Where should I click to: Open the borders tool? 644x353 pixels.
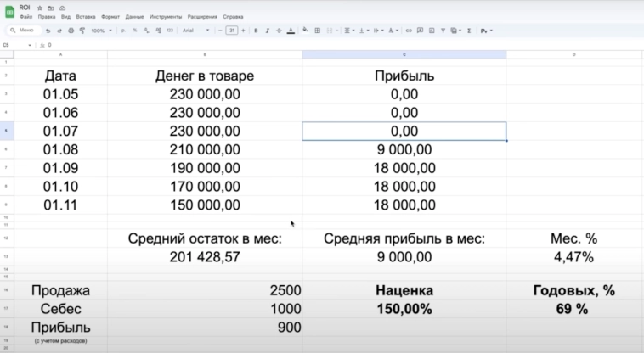[x=318, y=31]
